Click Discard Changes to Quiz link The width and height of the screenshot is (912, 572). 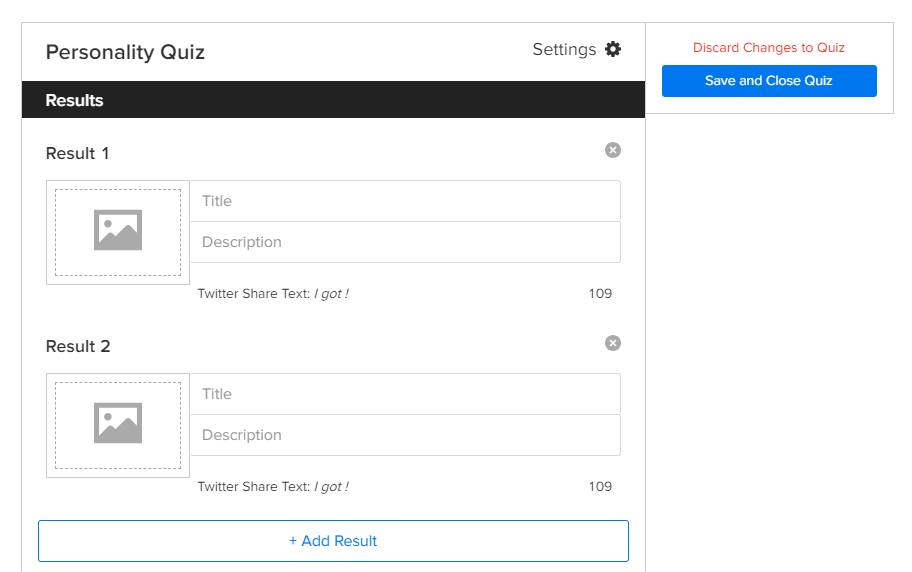(768, 48)
